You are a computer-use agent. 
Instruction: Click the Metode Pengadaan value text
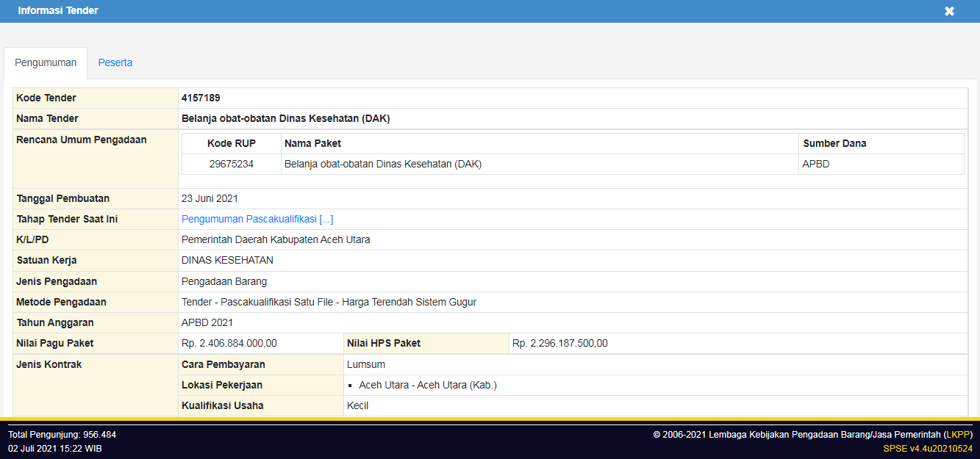(x=329, y=302)
